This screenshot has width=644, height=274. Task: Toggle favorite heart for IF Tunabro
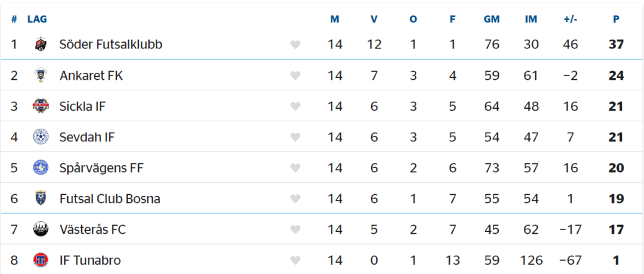click(296, 260)
